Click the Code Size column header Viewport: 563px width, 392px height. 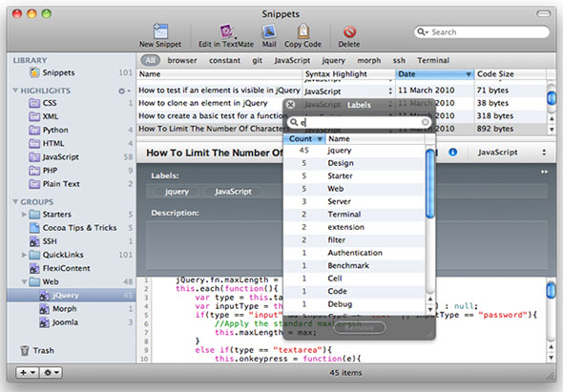click(x=511, y=74)
